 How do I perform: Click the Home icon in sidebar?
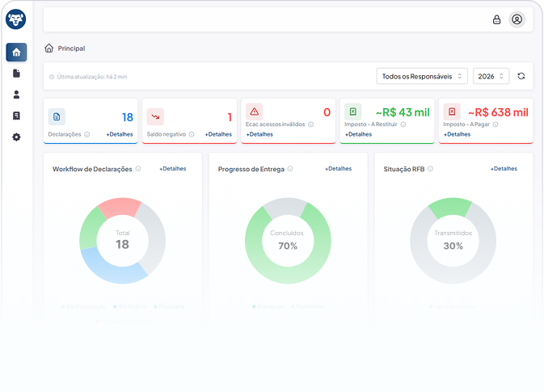pos(16,53)
